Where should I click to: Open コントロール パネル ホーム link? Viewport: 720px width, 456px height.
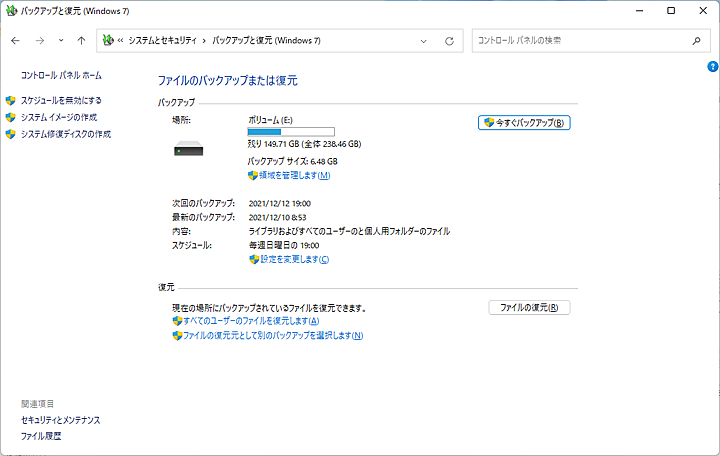click(x=61, y=75)
